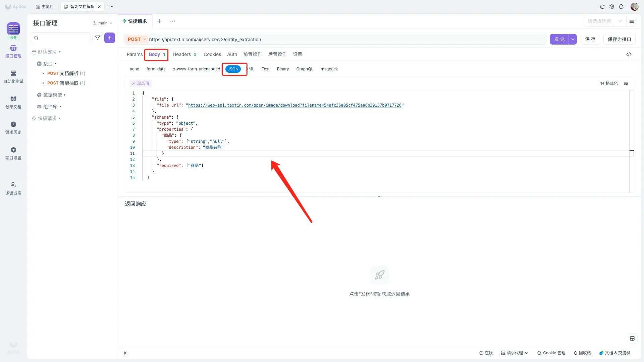Image resolution: width=644 pixels, height=362 pixels.
Task: Open request history in sidebar
Action: coord(13,127)
